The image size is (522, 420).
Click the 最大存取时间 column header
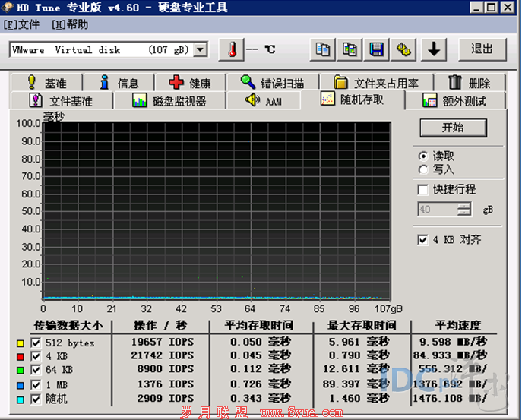pyautogui.click(x=362, y=326)
